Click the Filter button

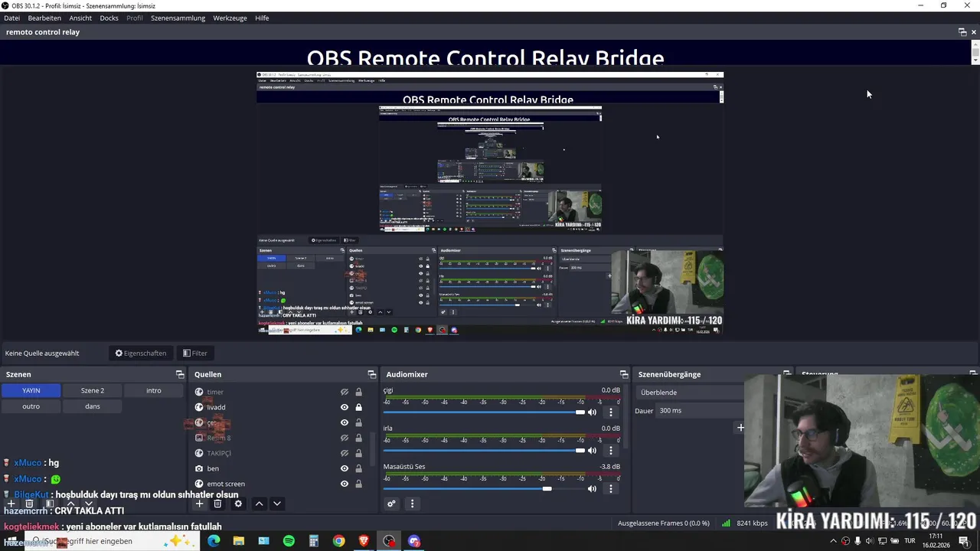point(195,353)
